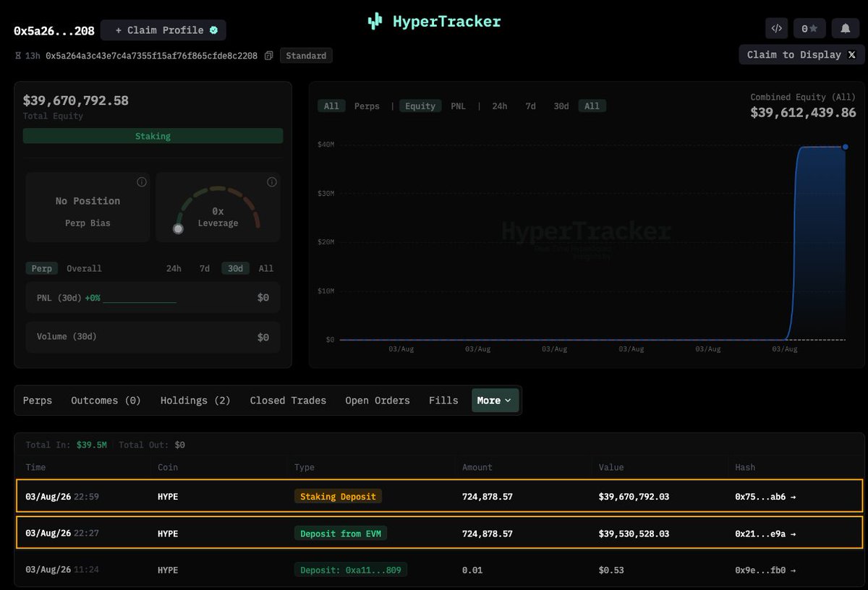The height and width of the screenshot is (590, 868).
Task: Click the Type column header
Action: coord(305,467)
